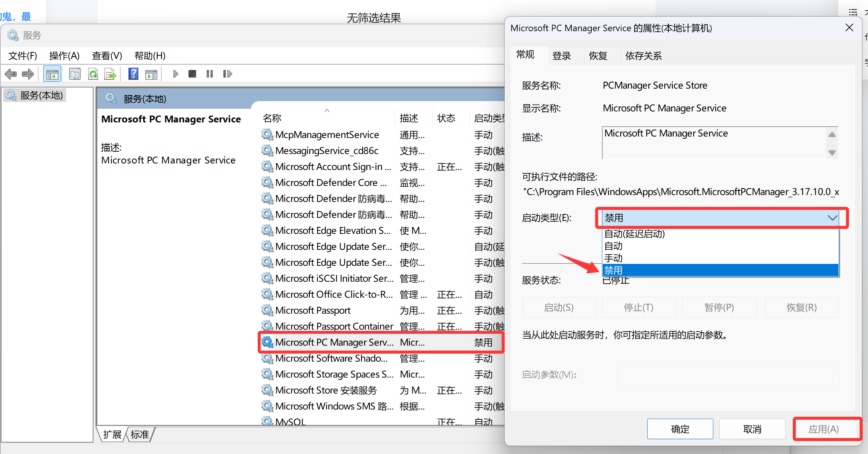This screenshot has height=454, width=868.
Task: Click the Export List toolbar icon
Action: click(x=110, y=74)
